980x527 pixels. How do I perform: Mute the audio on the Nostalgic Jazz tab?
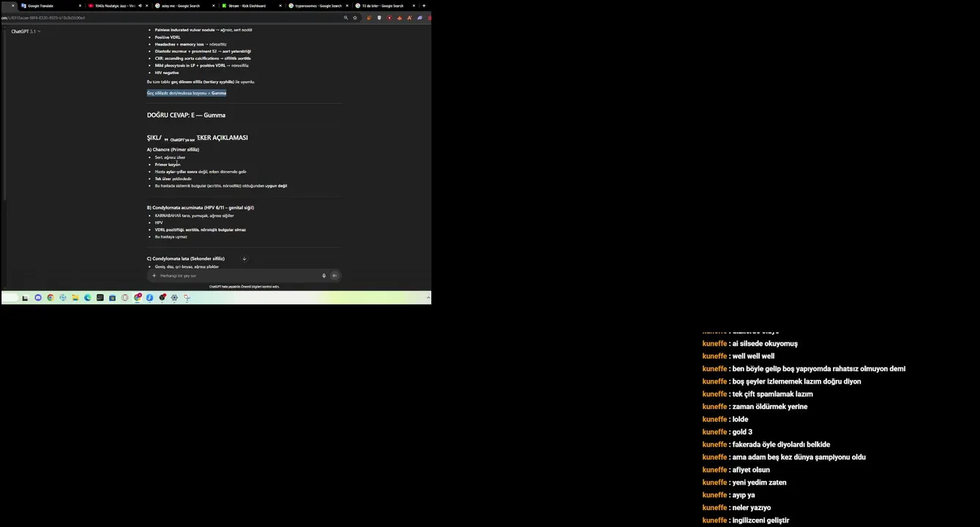140,6
